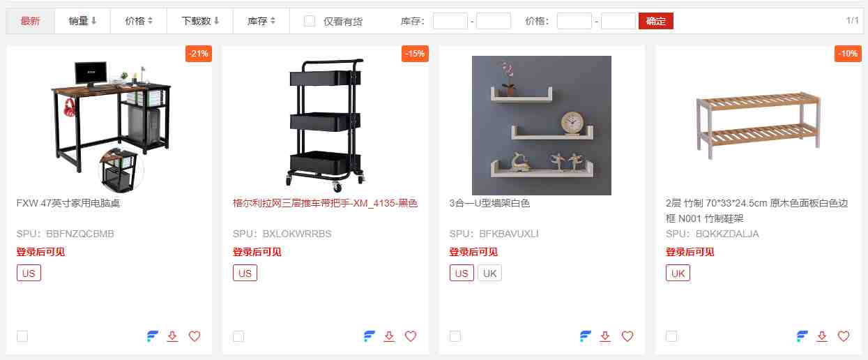
Task: Add bamboo shoe rack to favorites
Action: (x=844, y=336)
